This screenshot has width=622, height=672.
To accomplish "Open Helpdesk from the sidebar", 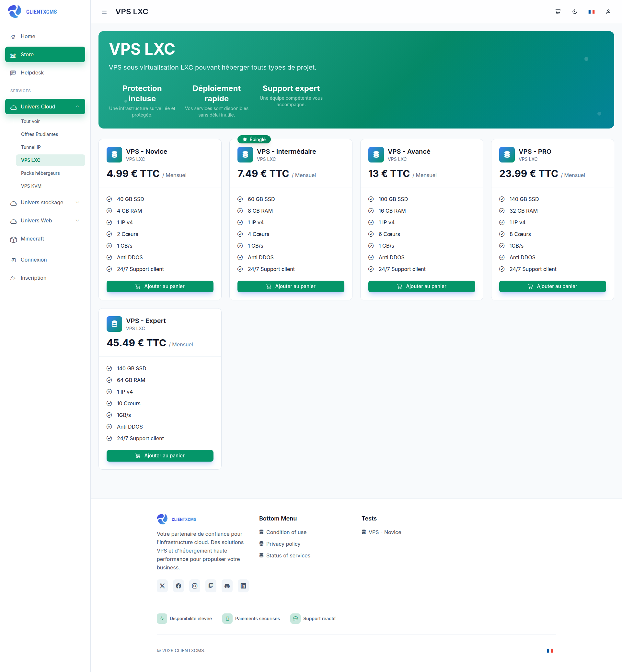I will [45, 73].
